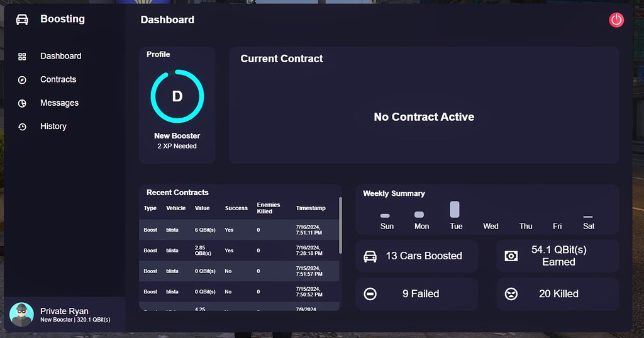The width and height of the screenshot is (644, 338).
Task: Click the QBit(s) Earned money icon
Action: (511, 256)
